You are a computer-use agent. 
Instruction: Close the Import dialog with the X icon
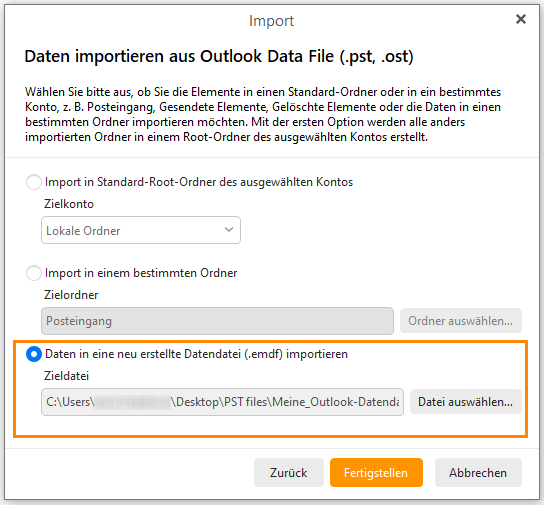tap(521, 19)
